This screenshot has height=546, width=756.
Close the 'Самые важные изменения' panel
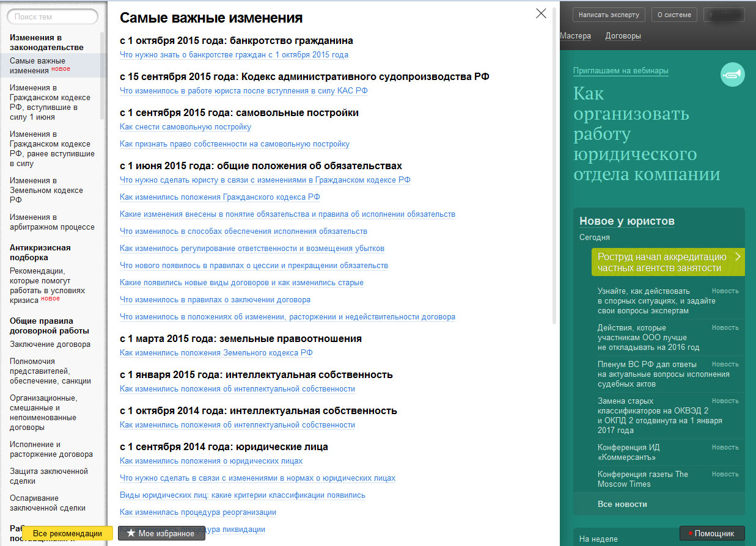[x=541, y=13]
